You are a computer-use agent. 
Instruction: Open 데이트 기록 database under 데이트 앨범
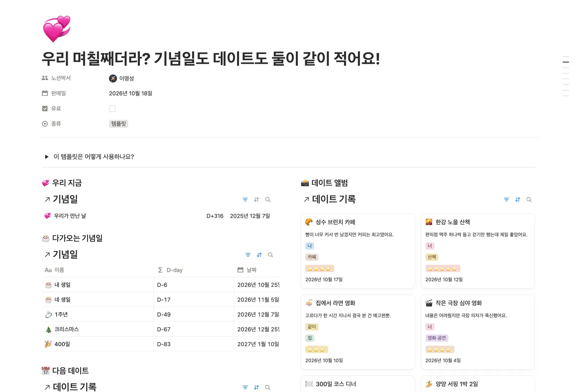(334, 199)
